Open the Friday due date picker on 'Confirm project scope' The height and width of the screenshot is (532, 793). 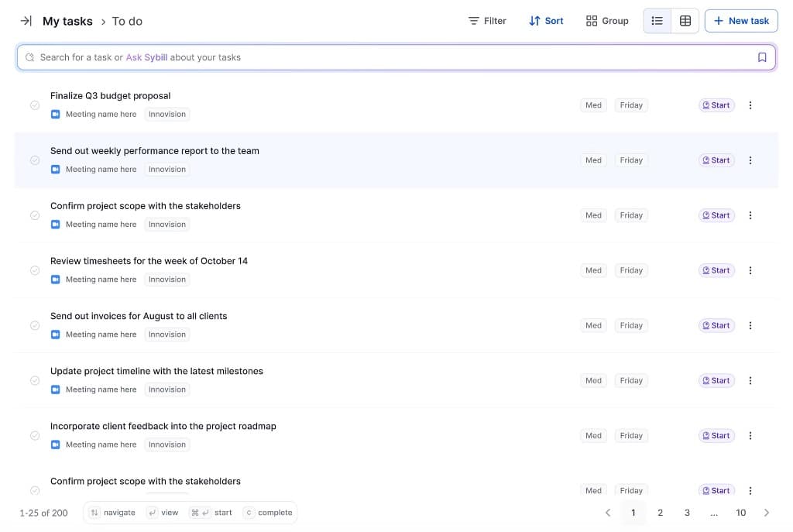[x=631, y=215]
